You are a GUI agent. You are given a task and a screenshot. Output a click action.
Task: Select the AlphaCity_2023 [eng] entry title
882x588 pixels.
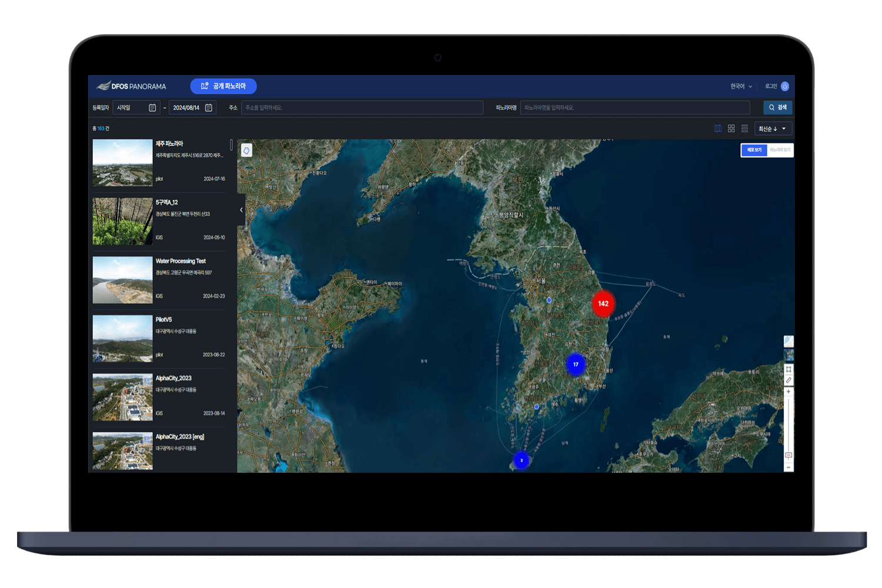point(180,437)
